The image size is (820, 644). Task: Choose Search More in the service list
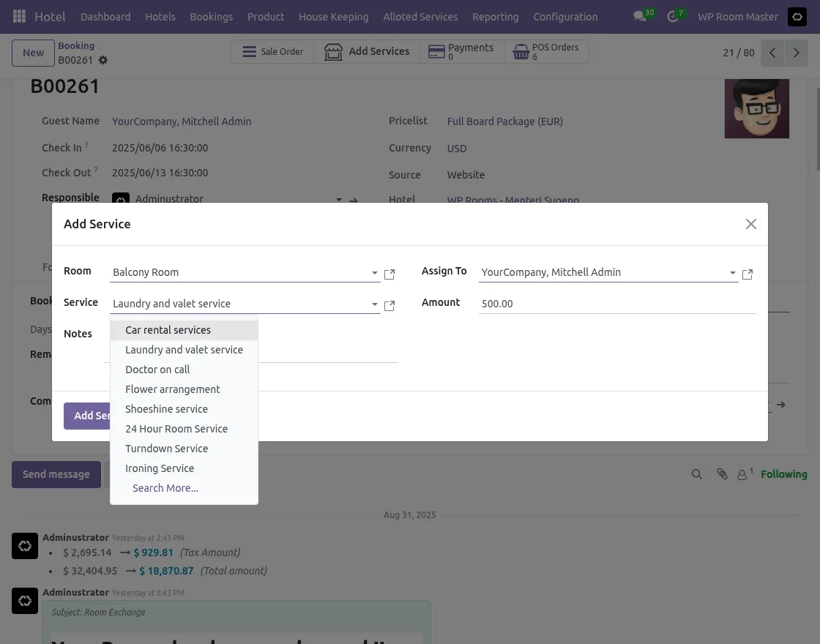(x=165, y=487)
